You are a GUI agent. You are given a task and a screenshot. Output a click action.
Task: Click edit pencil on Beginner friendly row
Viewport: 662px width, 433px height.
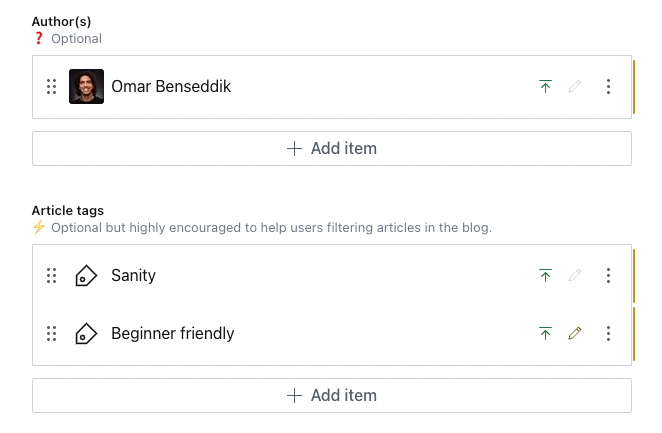point(574,333)
